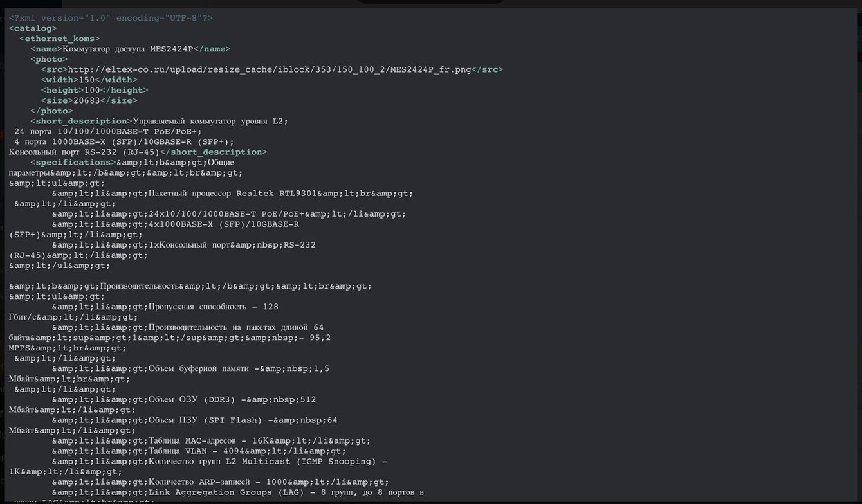Select the opening <specifications> tag

pos(73,162)
